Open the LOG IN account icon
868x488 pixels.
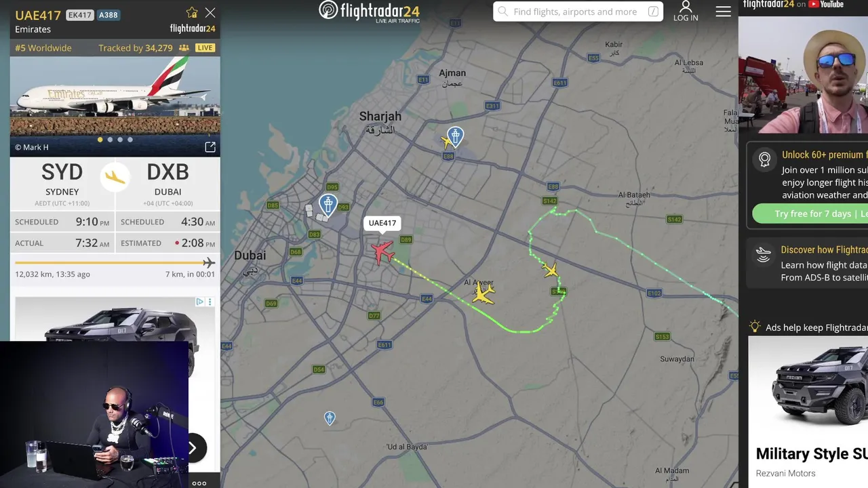tap(686, 11)
